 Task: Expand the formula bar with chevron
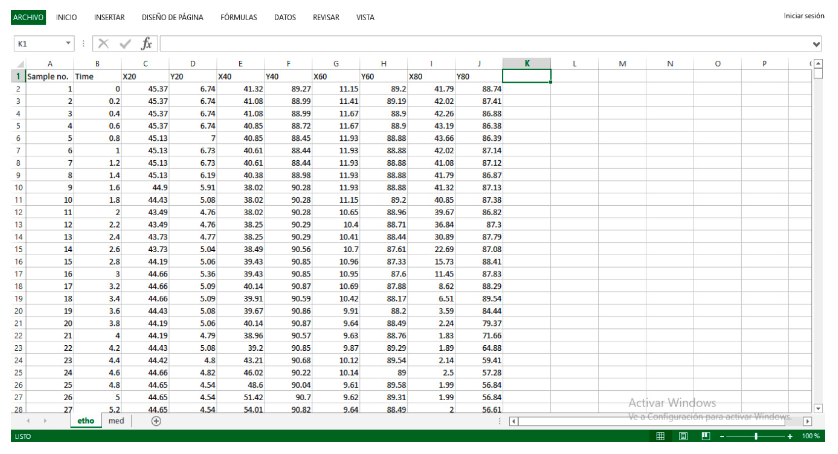(815, 44)
